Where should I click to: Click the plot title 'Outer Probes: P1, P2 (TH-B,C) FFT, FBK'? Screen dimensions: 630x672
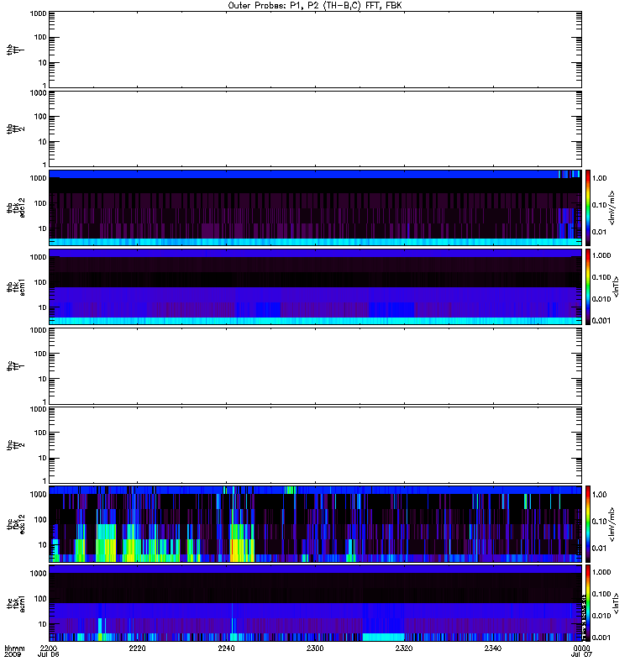click(x=315, y=6)
